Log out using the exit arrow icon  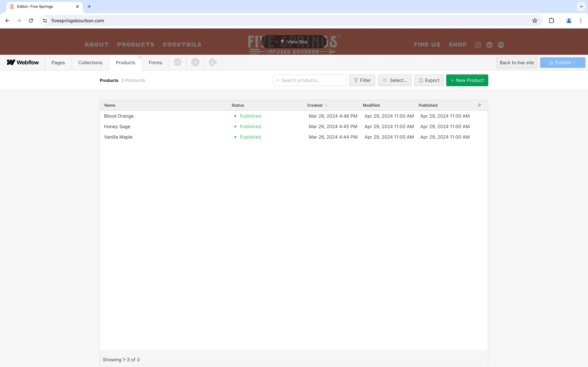(213, 62)
